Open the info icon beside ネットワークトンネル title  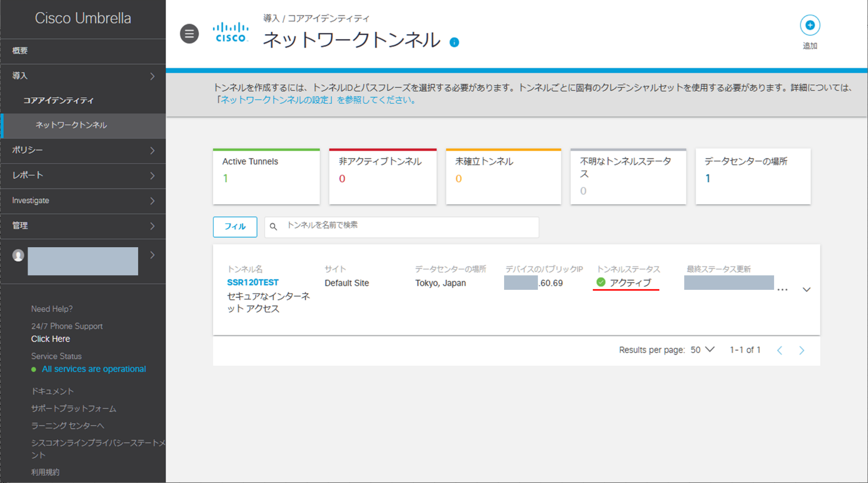coord(454,43)
